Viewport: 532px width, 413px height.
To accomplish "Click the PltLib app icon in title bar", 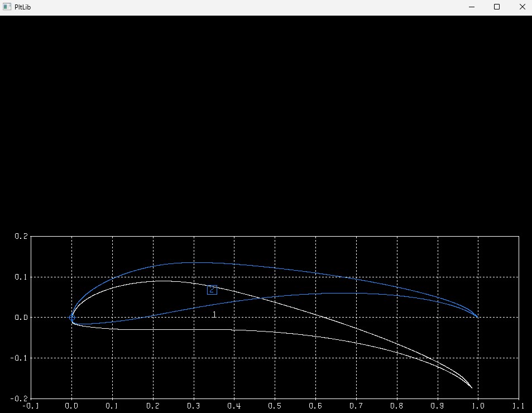I will tap(7, 7).
